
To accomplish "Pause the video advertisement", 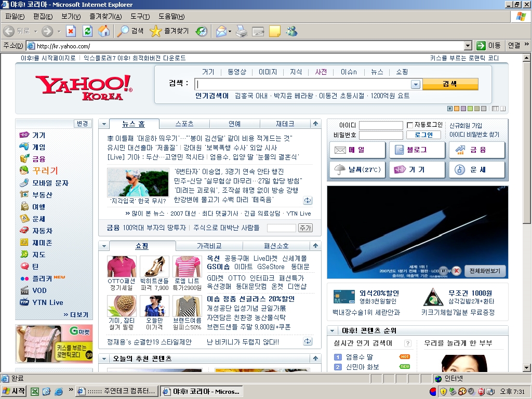I will click(443, 271).
